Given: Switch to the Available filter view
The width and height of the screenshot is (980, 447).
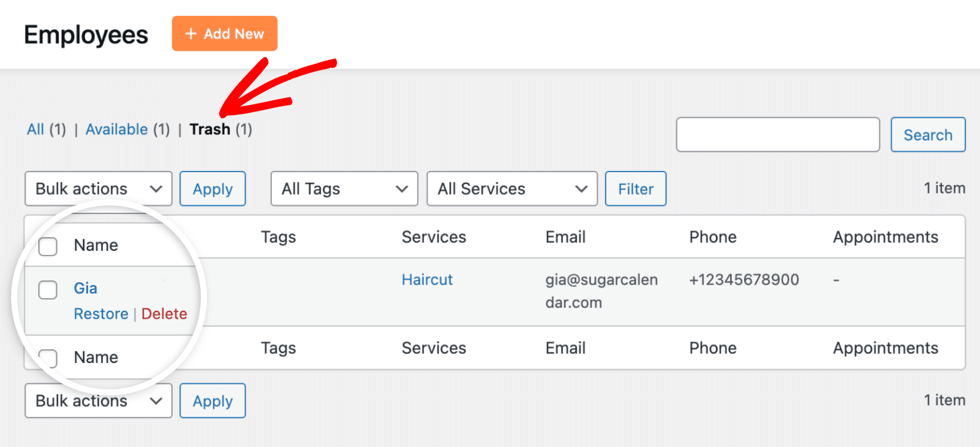Looking at the screenshot, I should [116, 129].
